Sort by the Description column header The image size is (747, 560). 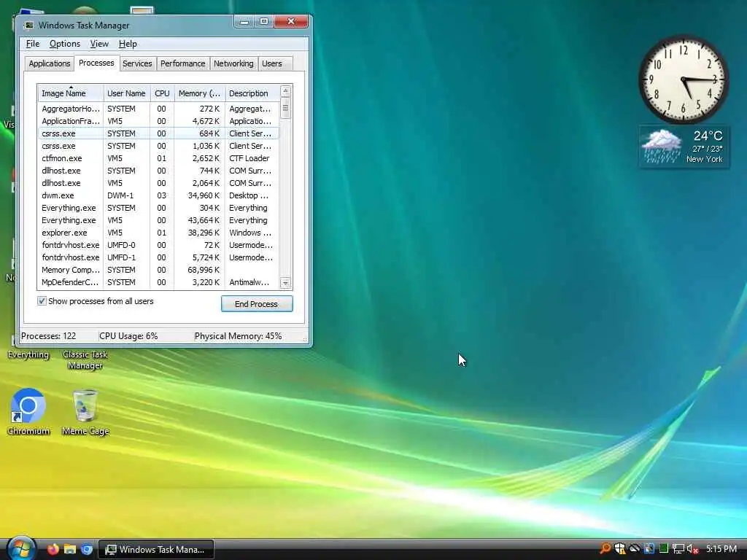[x=252, y=93]
